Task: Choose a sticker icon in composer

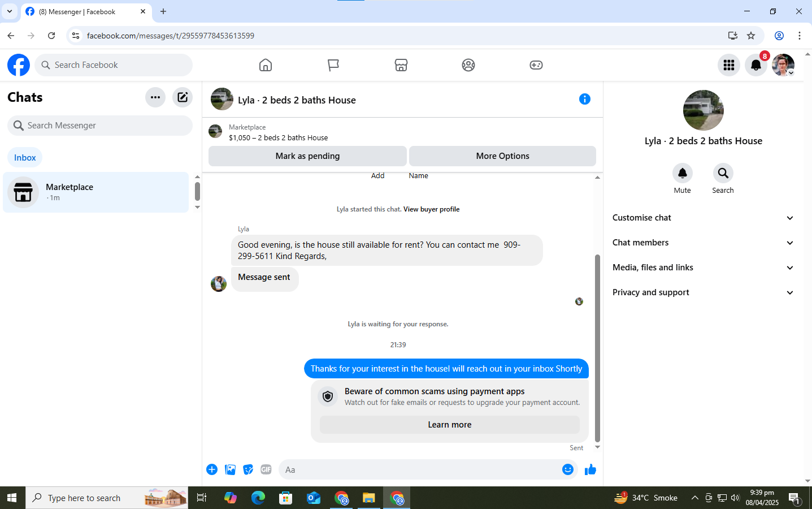Action: click(x=248, y=469)
